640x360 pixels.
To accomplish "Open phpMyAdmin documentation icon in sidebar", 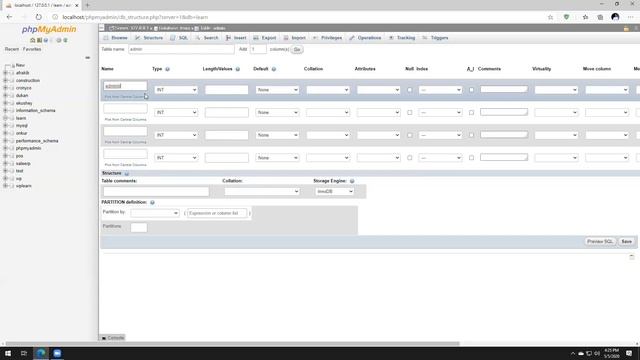I will click(46, 40).
